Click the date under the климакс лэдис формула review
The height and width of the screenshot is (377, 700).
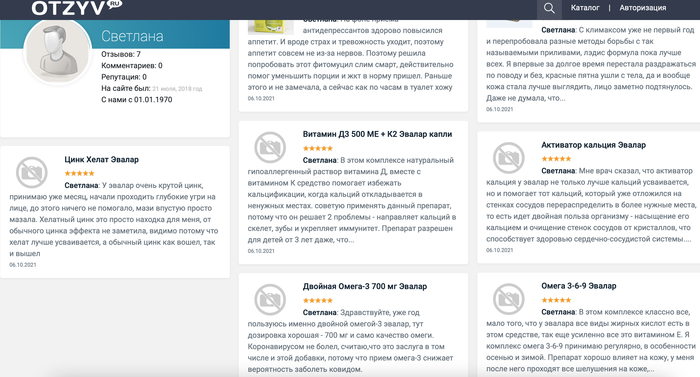coord(500,109)
